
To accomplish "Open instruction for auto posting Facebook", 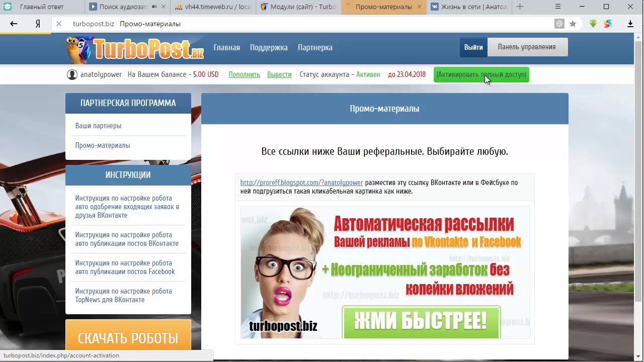I will (x=125, y=267).
